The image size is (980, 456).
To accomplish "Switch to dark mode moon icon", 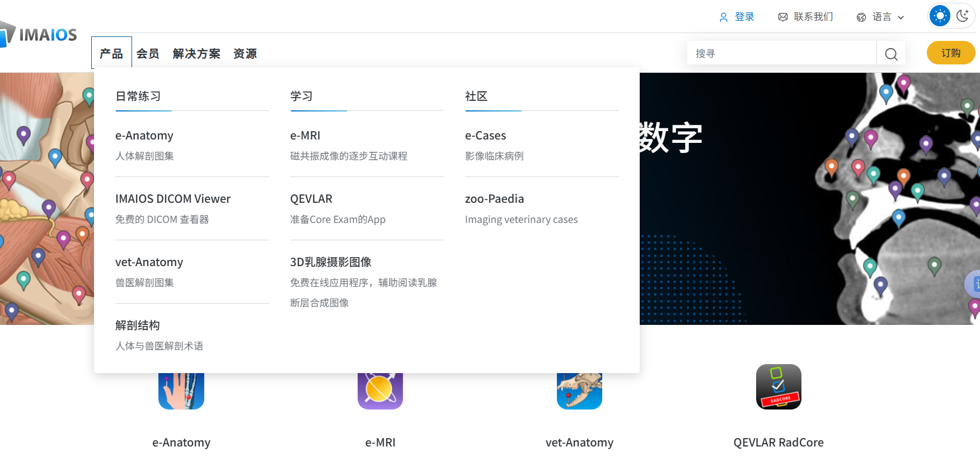I will pos(963,16).
